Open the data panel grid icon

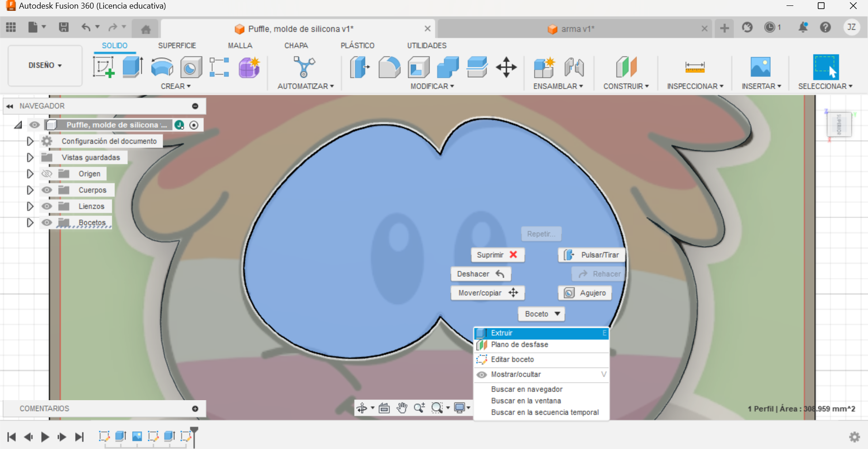(11, 28)
